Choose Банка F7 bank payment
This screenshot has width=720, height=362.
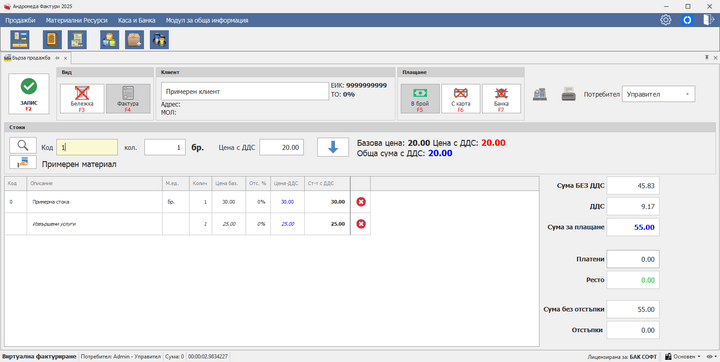coord(501,98)
